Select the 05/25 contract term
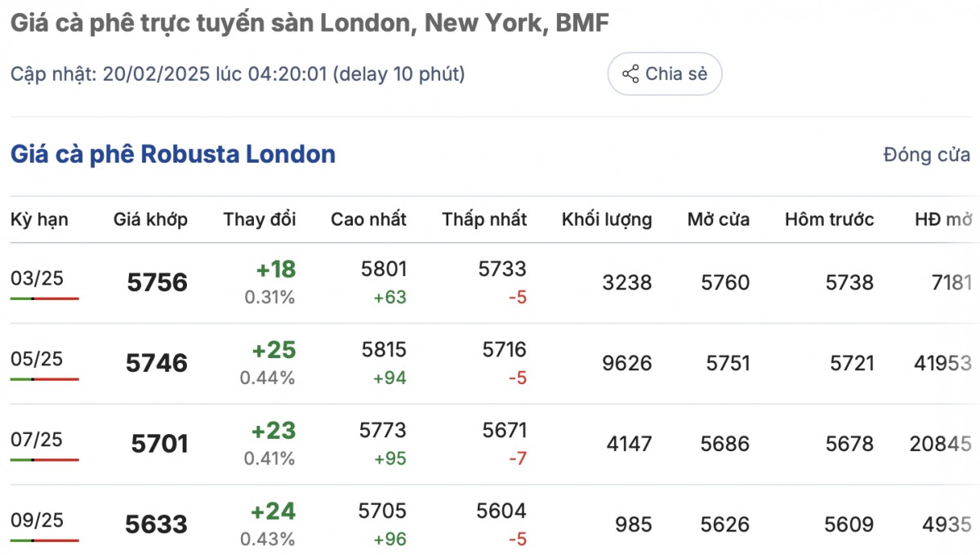This screenshot has height=555, width=980. pyautogui.click(x=37, y=359)
